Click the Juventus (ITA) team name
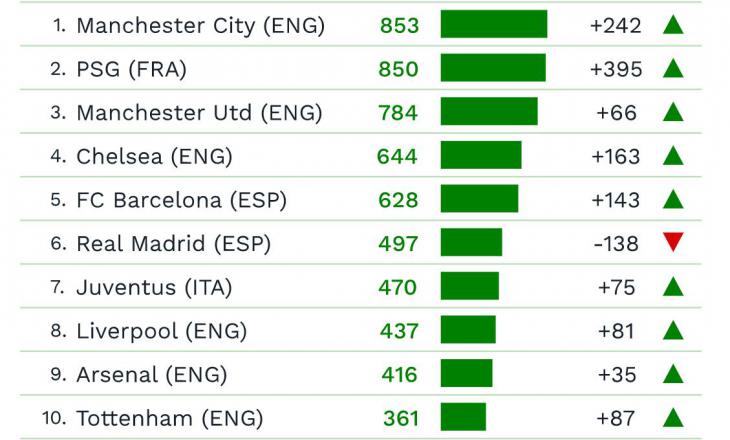Screen dimensions: 730x440 (x=154, y=287)
